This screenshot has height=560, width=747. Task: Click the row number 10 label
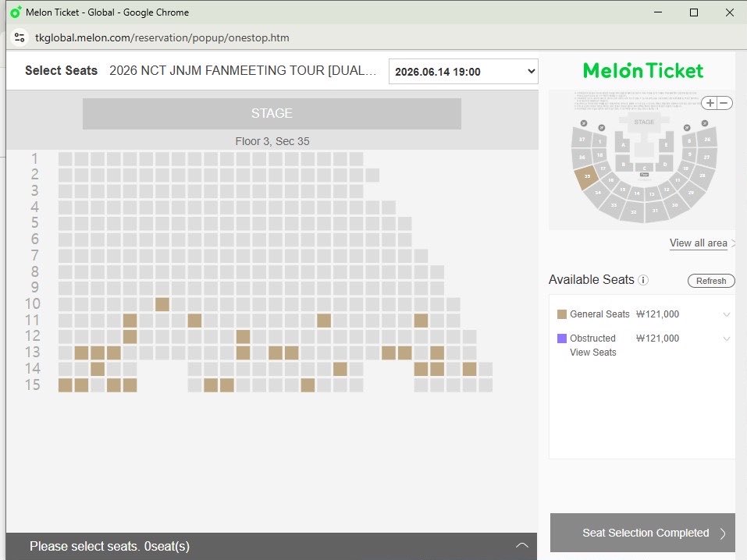[x=33, y=304]
